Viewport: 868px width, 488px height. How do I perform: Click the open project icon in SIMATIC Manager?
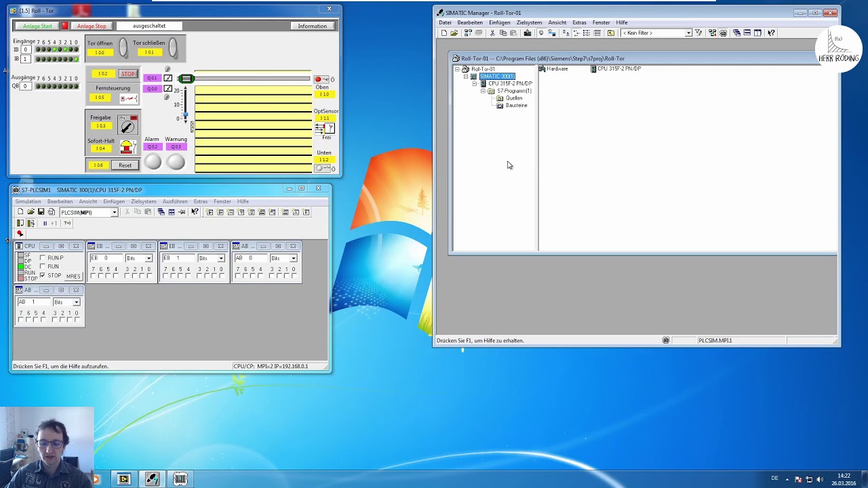[454, 33]
